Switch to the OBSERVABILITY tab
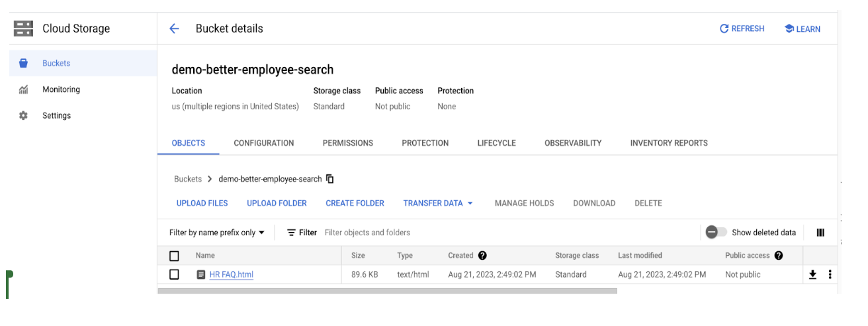Screen dimensions: 868x326 coord(573,142)
